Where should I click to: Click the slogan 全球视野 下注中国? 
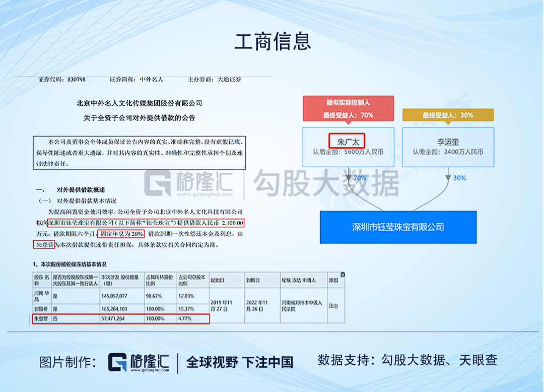click(x=239, y=362)
